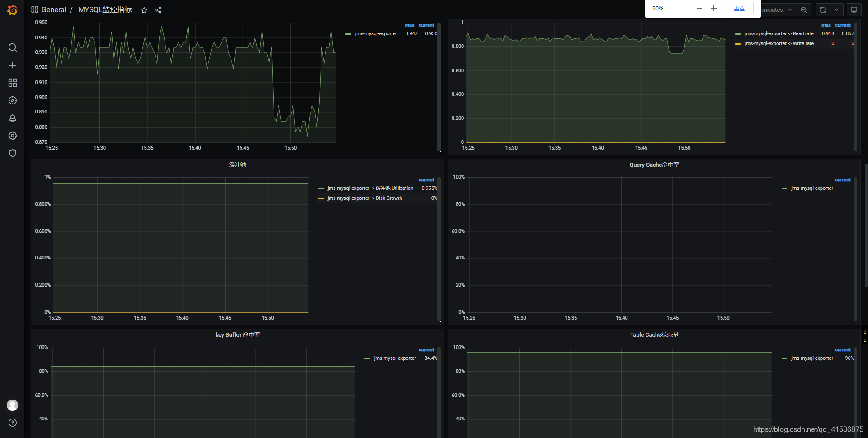Sort Read/Write rate legend by max
Viewport: 868px width, 438px height.
click(x=826, y=25)
